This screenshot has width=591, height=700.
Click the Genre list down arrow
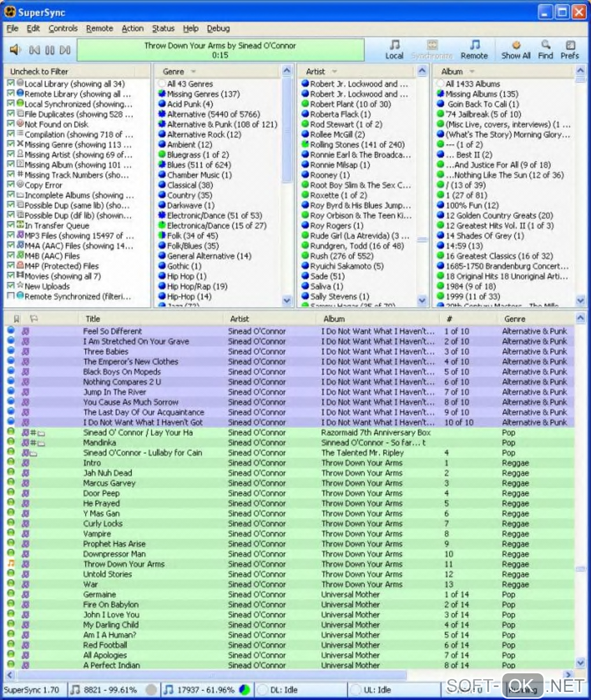pos(287,300)
